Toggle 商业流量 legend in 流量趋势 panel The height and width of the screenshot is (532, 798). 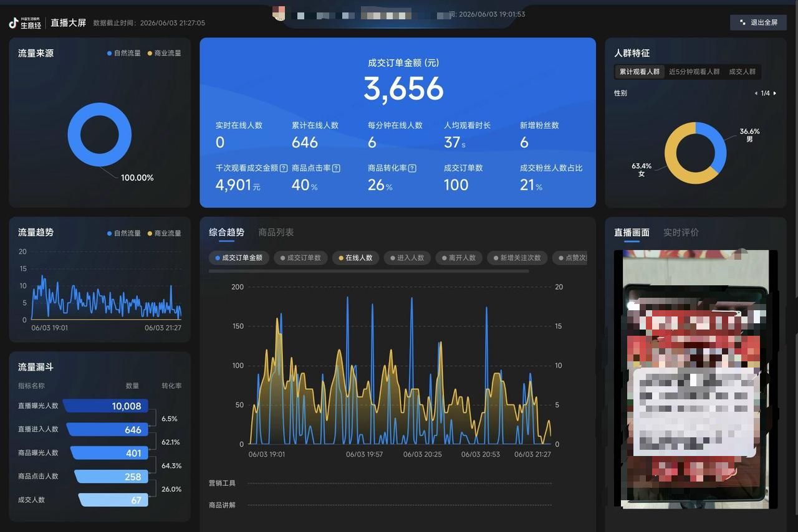click(x=164, y=234)
